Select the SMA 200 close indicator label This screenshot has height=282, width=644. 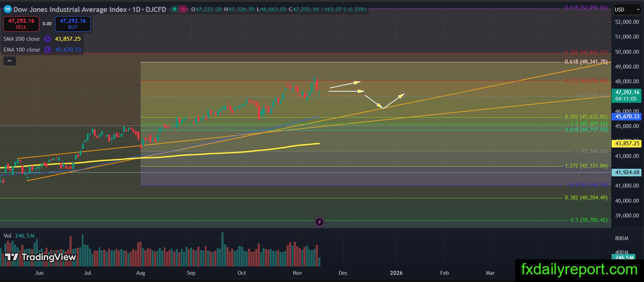[x=22, y=39]
